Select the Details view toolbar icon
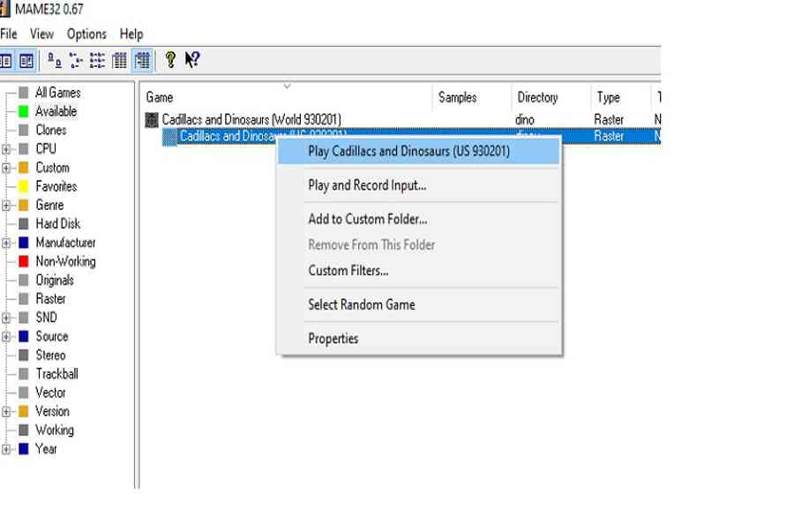Viewport: 794px width, 532px height. coord(119,60)
